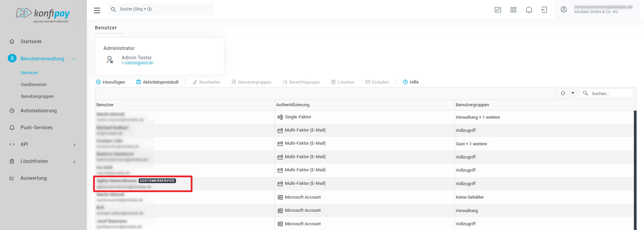Viewport: 644px width, 230px height.
Task: Open the apps grid icon
Action: [x=513, y=10]
